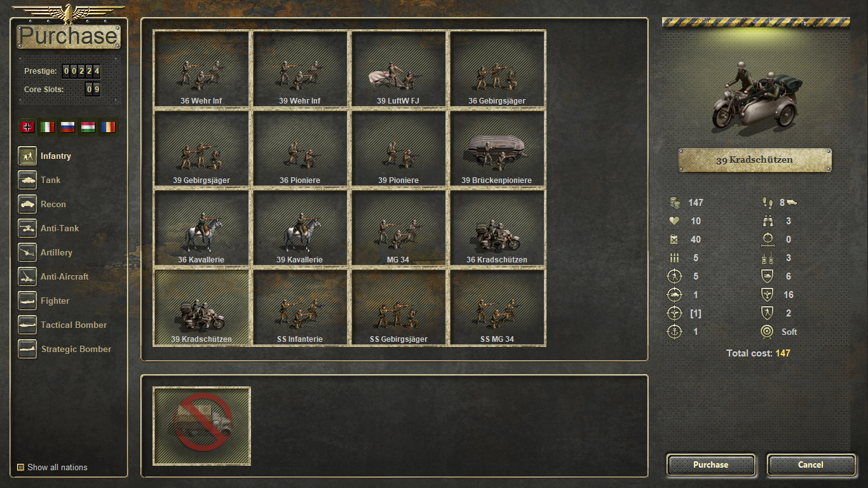Open the Fighter aircraft category
The height and width of the screenshot is (488, 868).
pos(27,301)
